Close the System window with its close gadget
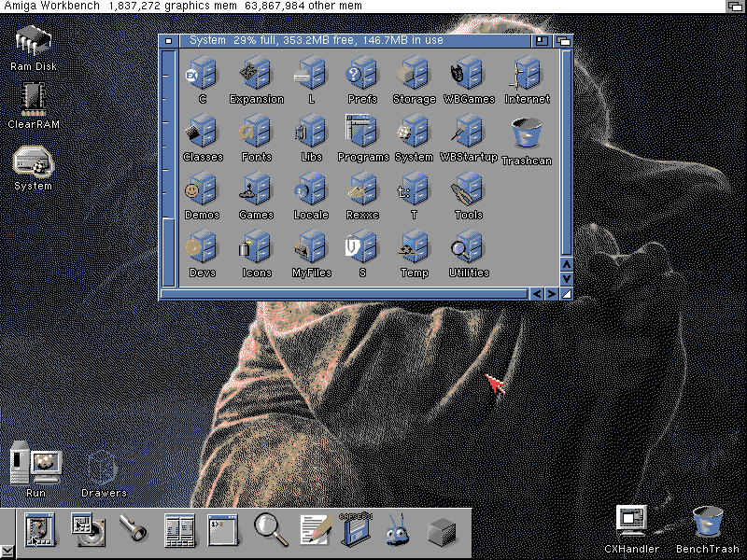 point(169,41)
